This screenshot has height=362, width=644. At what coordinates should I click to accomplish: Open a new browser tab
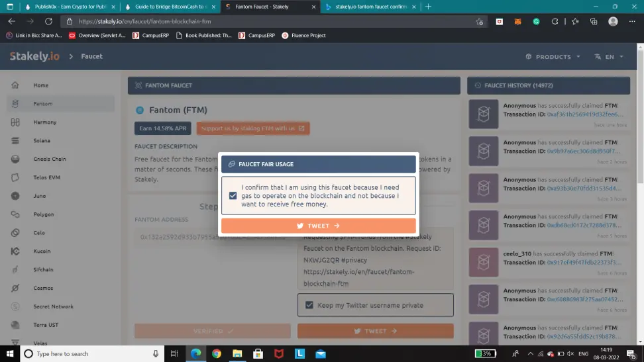[x=429, y=7]
